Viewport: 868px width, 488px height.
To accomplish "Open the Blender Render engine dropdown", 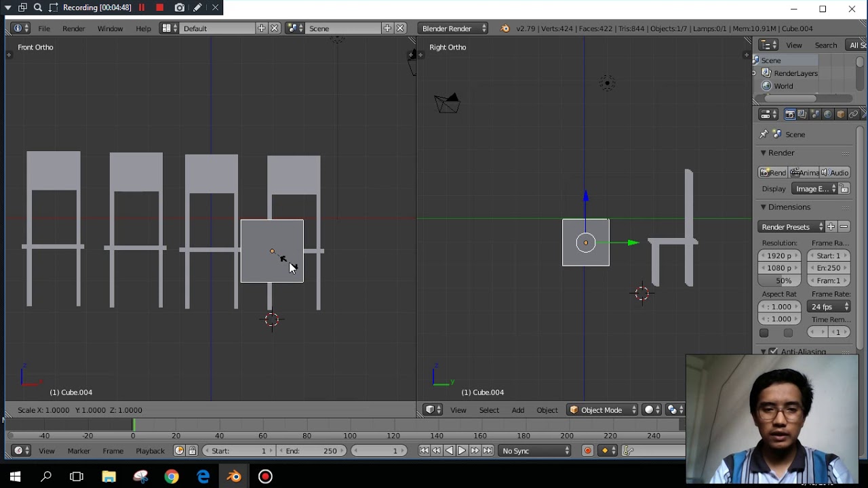I will tap(454, 28).
